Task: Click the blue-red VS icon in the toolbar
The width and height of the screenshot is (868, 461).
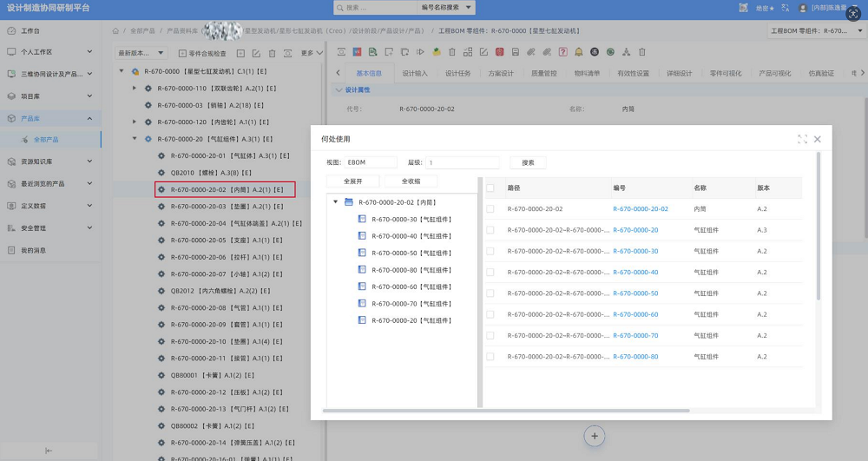Action: coord(357,52)
